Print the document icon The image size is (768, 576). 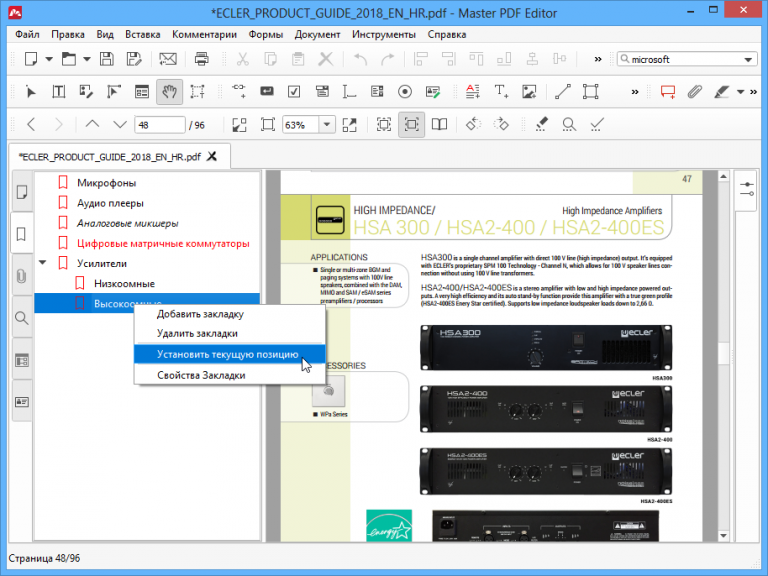[201, 59]
